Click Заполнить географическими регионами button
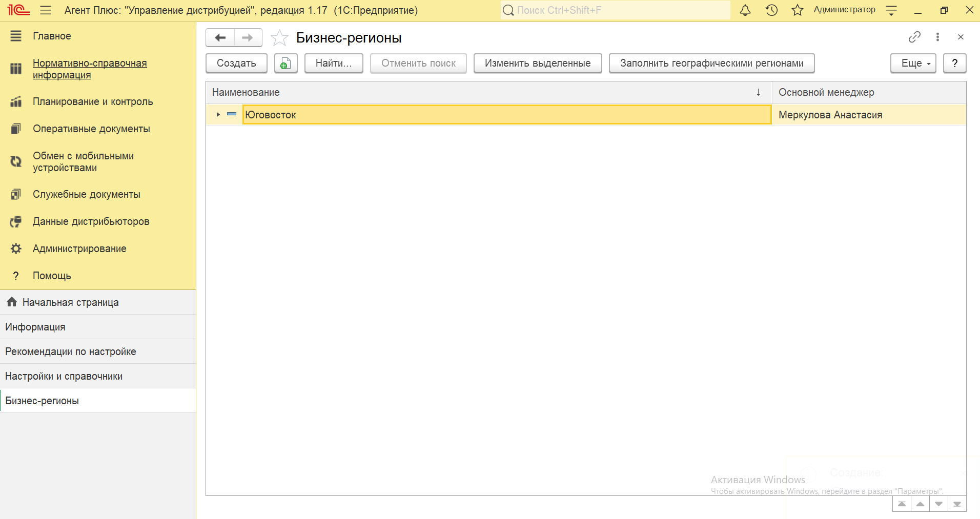The height and width of the screenshot is (519, 980). (711, 64)
